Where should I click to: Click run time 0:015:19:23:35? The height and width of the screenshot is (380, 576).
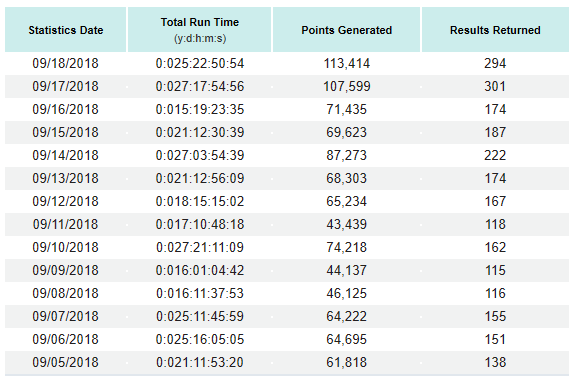click(x=200, y=110)
